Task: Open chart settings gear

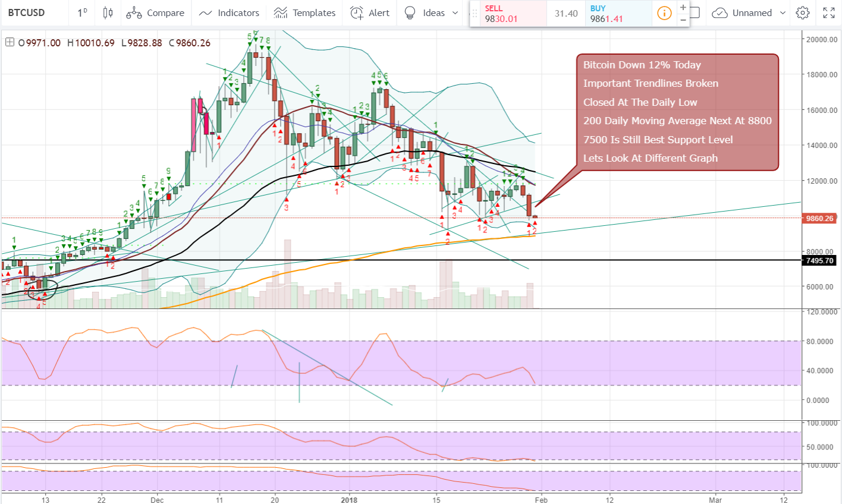Action: tap(803, 12)
